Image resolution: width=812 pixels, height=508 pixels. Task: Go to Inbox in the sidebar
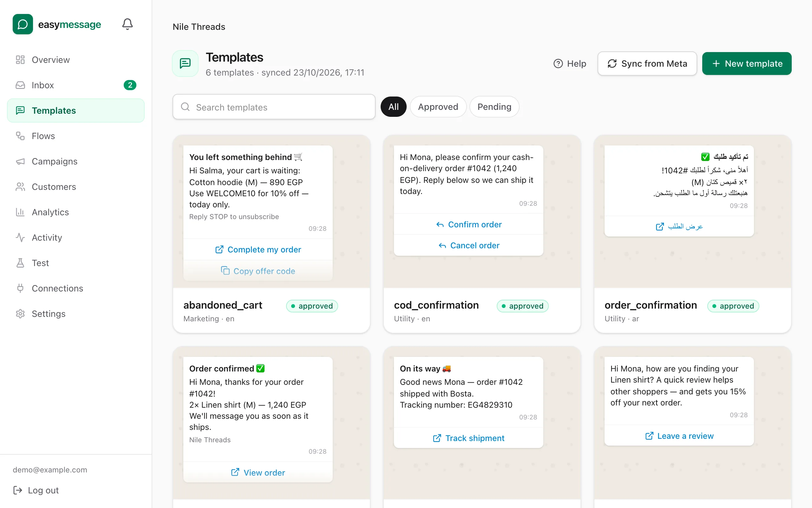pos(76,85)
